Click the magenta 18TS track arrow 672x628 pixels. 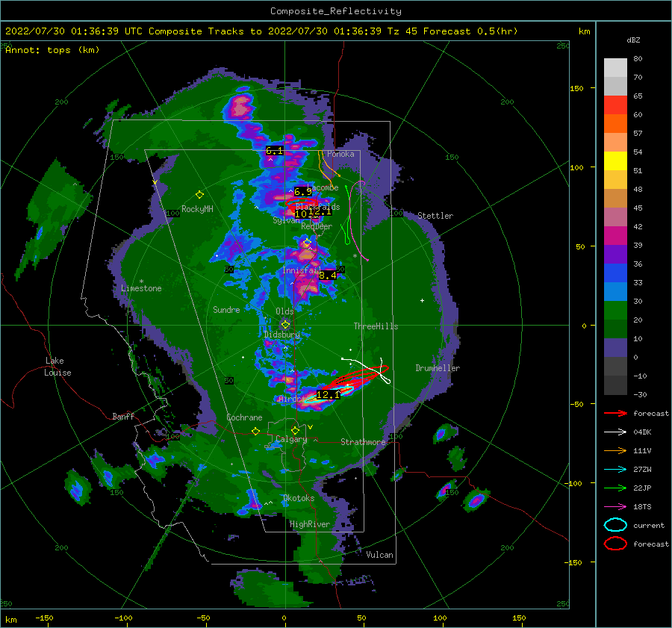pos(615,507)
